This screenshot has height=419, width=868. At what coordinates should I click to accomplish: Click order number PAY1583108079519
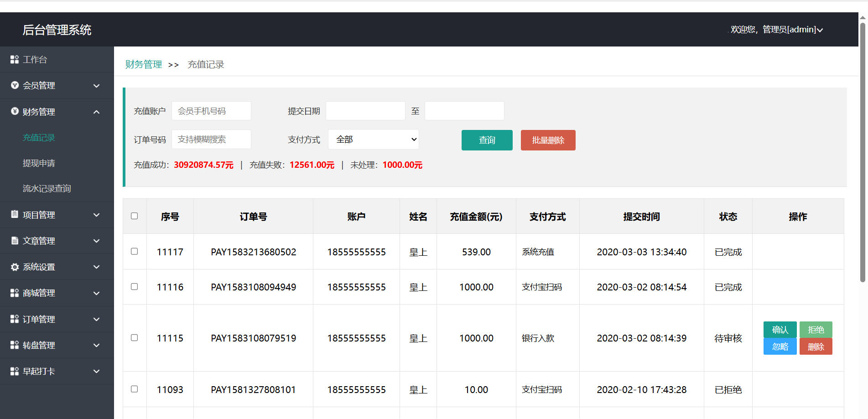tap(254, 338)
